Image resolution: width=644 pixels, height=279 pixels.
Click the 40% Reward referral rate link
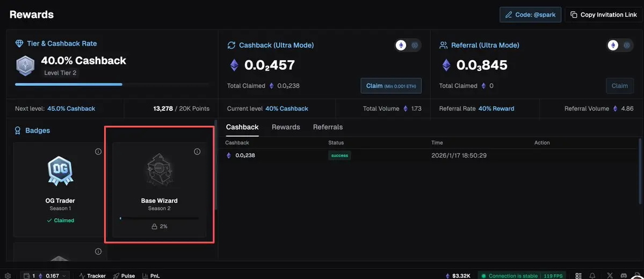(496, 109)
